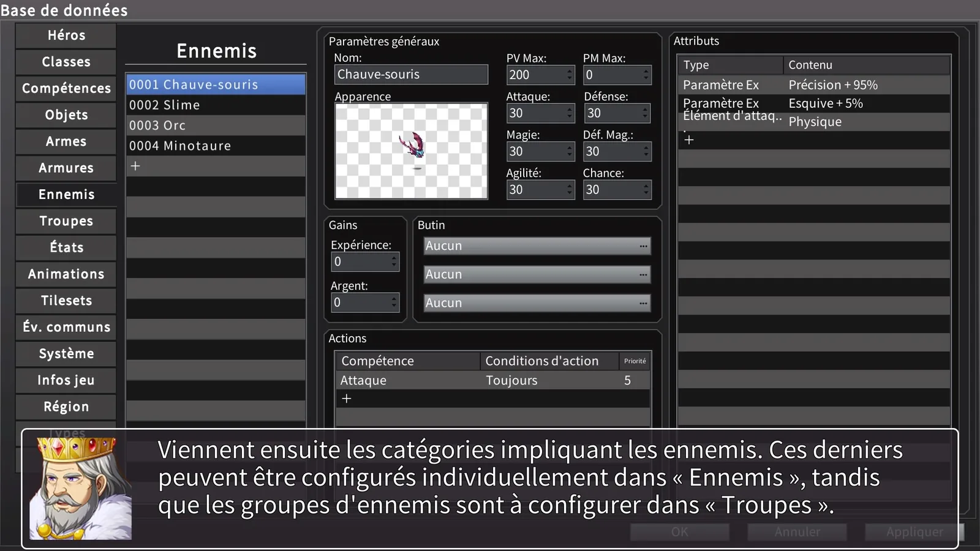Image resolution: width=980 pixels, height=551 pixels.
Task: Add a new attribute row via plus
Action: pos(689,140)
